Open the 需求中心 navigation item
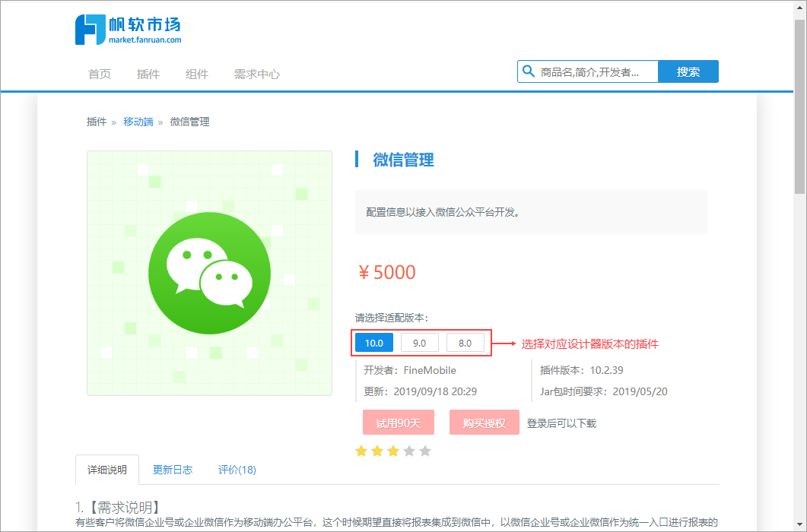The image size is (807, 532). coord(257,74)
